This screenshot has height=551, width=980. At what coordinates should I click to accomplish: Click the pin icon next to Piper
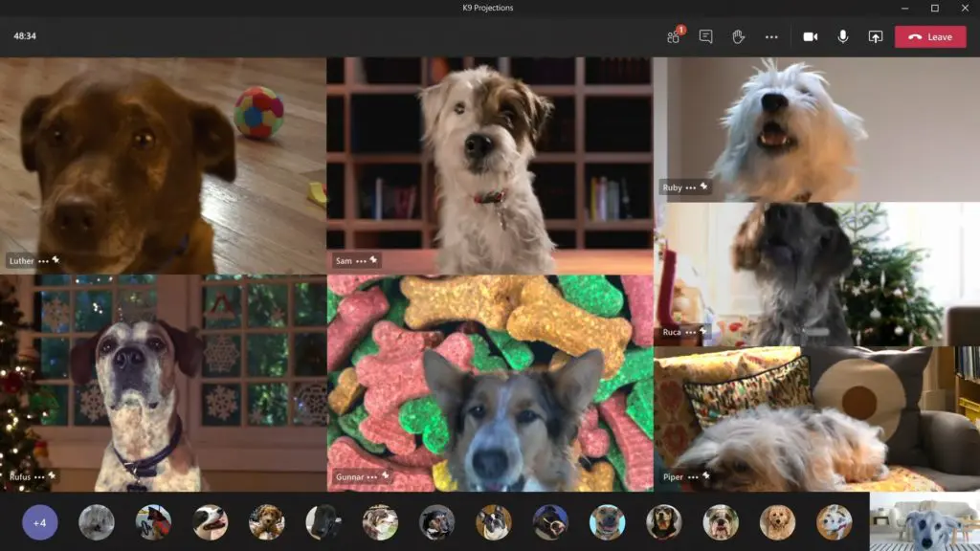click(x=705, y=476)
